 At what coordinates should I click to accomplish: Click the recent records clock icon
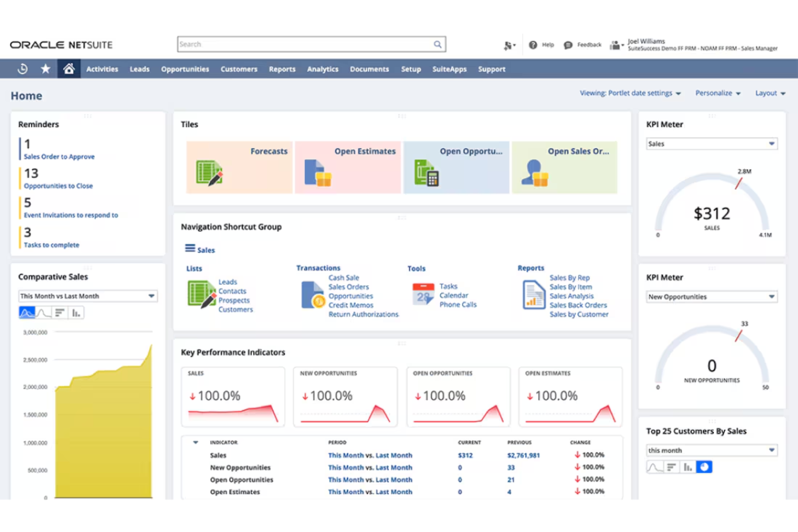pos(22,68)
